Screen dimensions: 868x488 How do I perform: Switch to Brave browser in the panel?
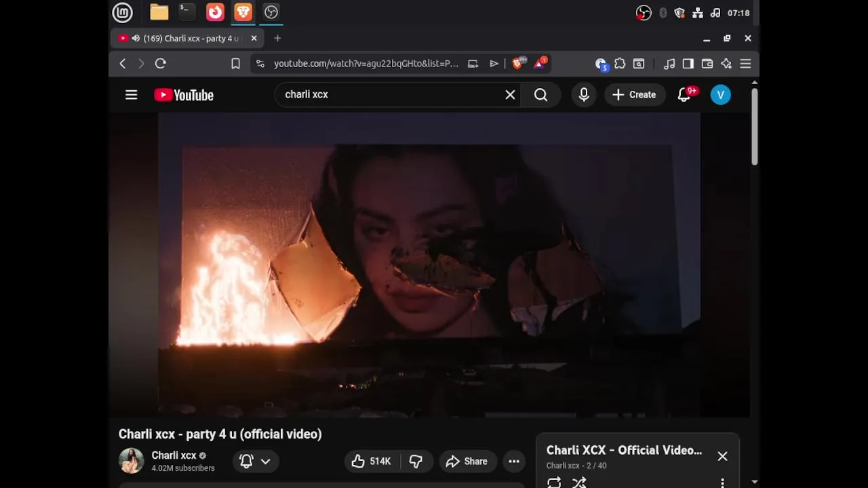coord(243,12)
